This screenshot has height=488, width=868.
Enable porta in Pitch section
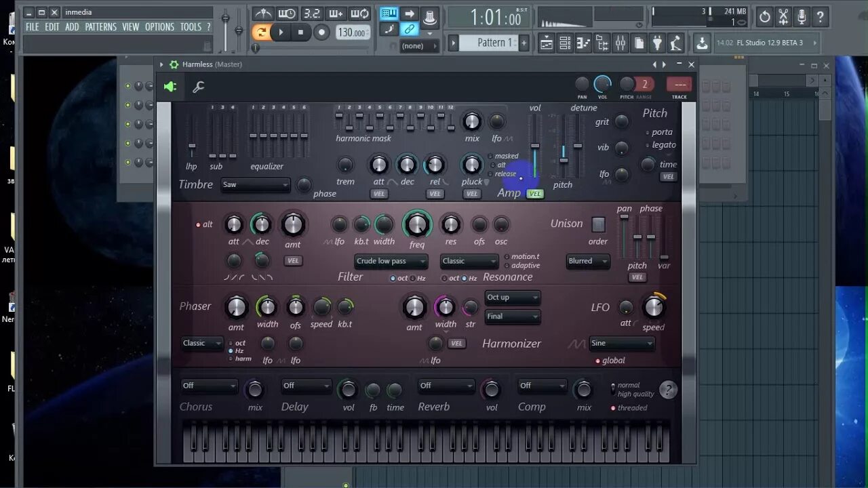pyautogui.click(x=658, y=132)
